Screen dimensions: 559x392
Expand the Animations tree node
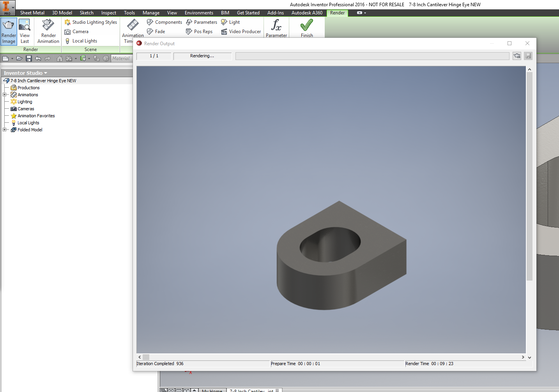click(x=4, y=94)
